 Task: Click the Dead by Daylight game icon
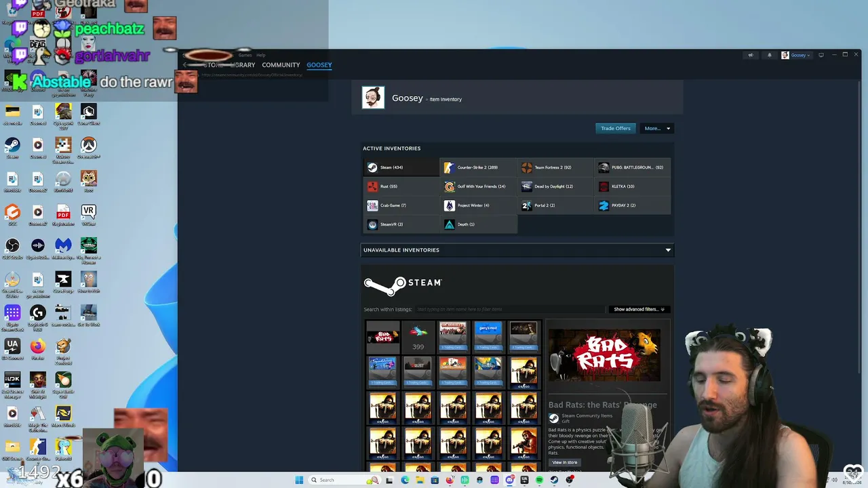[527, 186]
